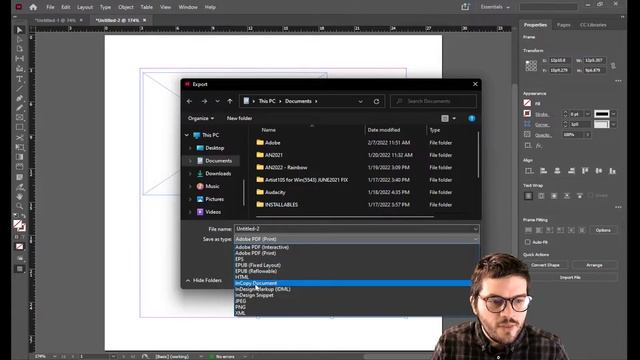Open the Essentials workspace dropdown
Image resolution: width=640 pixels, height=360 pixels.
pyautogui.click(x=495, y=7)
